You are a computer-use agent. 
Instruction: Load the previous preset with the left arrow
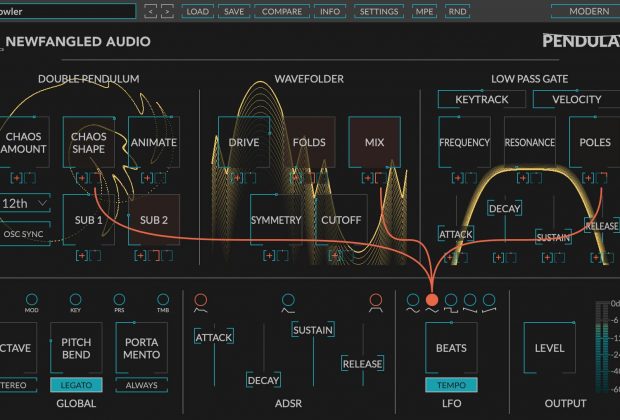(x=150, y=11)
